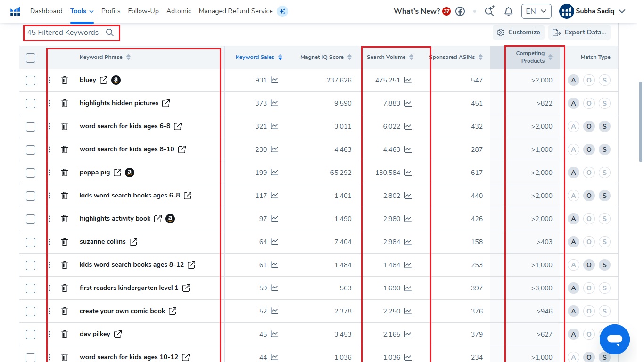The height and width of the screenshot is (362, 644).
Task: Open external link for word search ages 8-10
Action: click(x=182, y=149)
